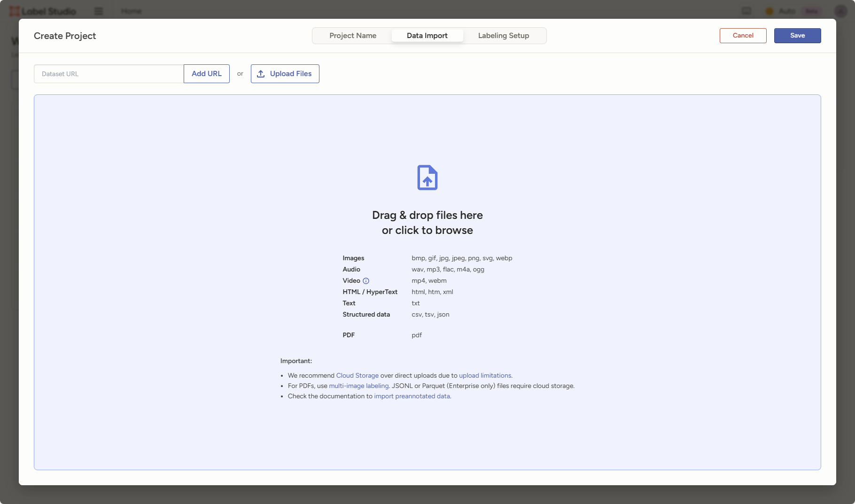Follow the upload limitations link
The image size is (855, 504).
tap(485, 376)
